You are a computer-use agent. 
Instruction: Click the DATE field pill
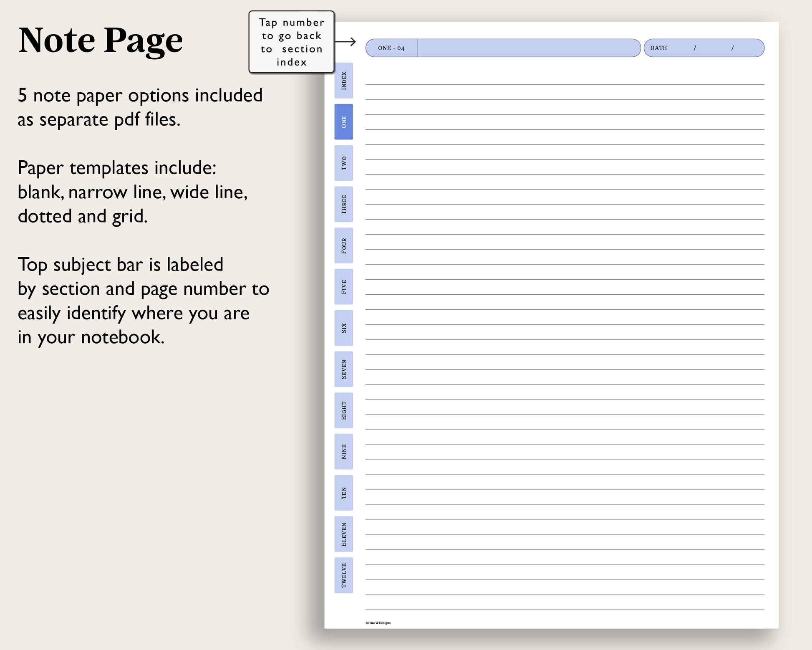pyautogui.click(x=704, y=48)
